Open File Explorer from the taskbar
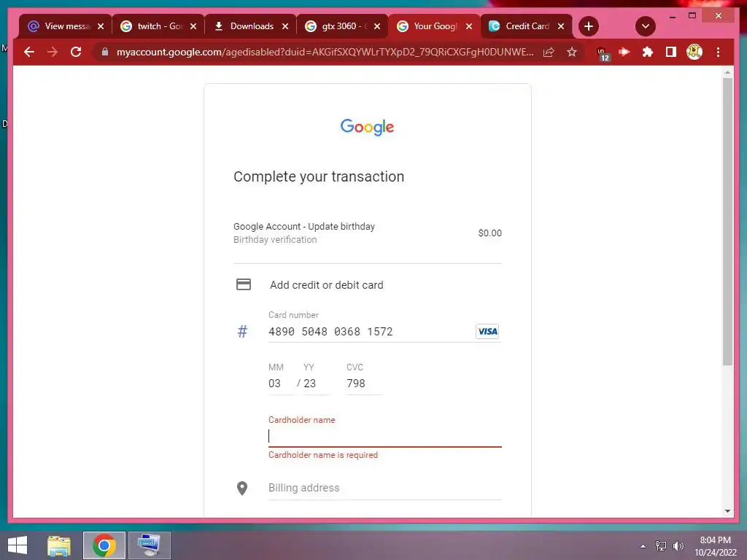The image size is (747, 560). [59, 545]
